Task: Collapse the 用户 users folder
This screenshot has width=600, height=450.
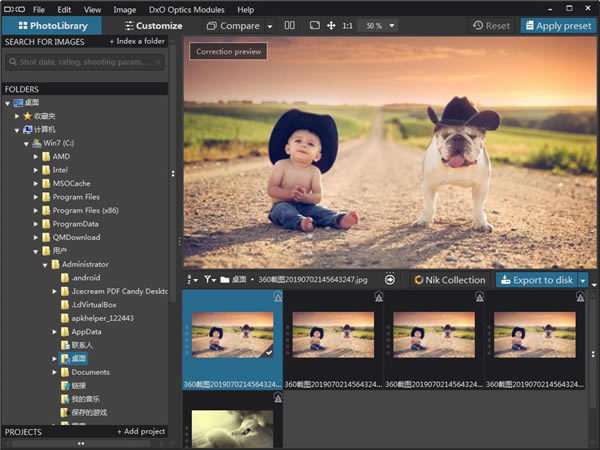Action: pos(36,252)
